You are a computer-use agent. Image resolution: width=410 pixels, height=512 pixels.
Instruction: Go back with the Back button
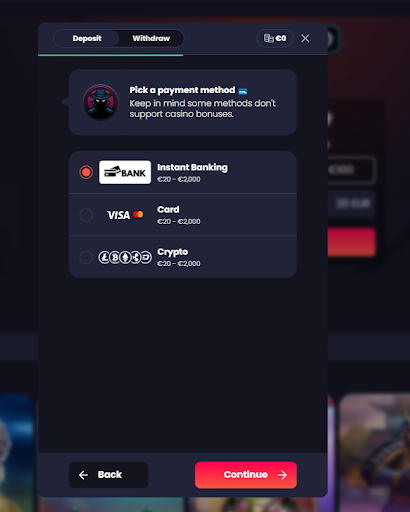108,475
